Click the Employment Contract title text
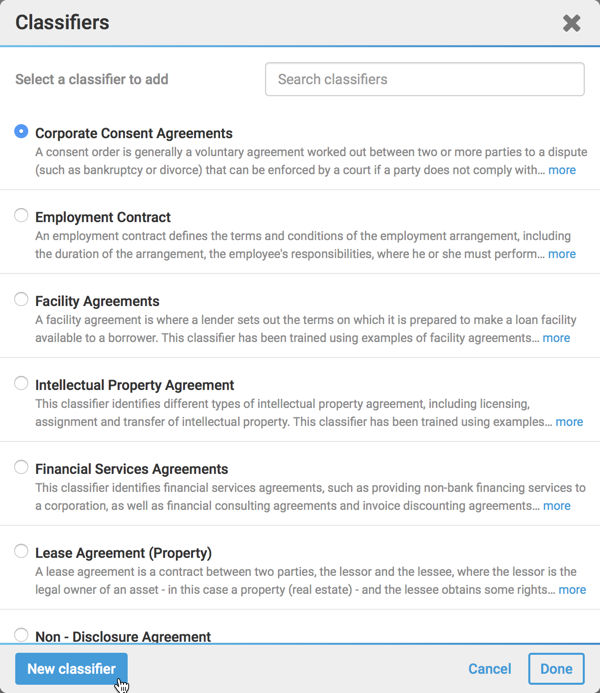This screenshot has height=693, width=600. [103, 217]
